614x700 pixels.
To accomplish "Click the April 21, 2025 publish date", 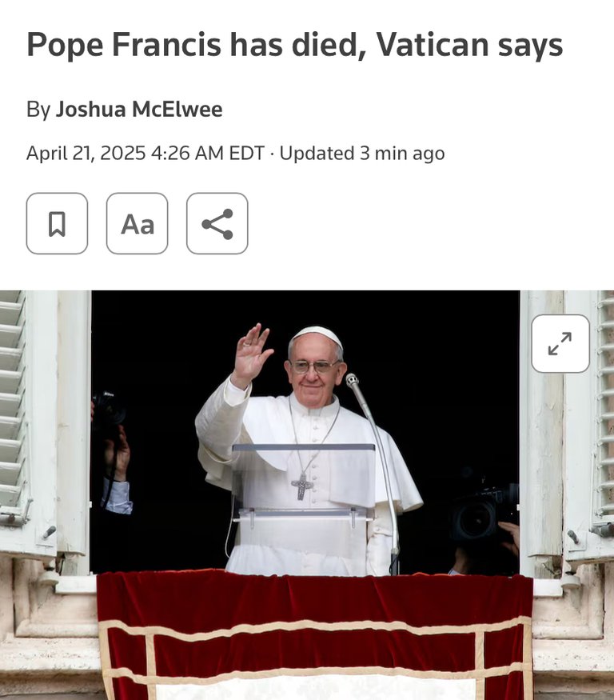I will tap(86, 153).
